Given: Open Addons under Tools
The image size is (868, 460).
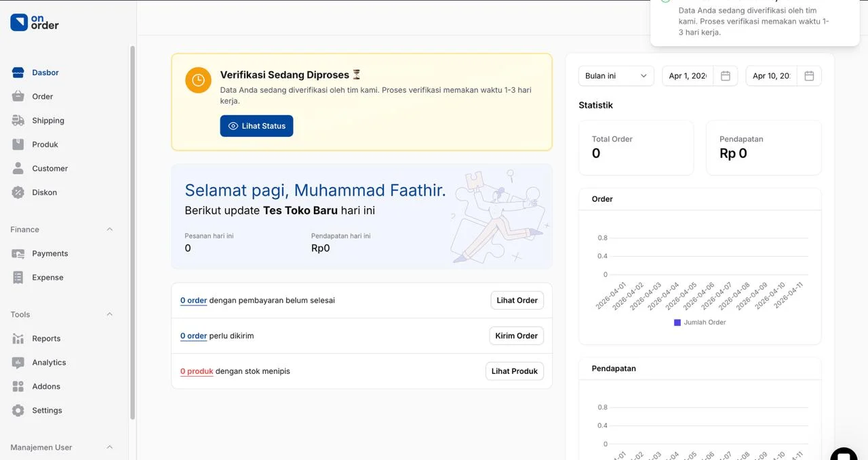Looking at the screenshot, I should coord(46,386).
